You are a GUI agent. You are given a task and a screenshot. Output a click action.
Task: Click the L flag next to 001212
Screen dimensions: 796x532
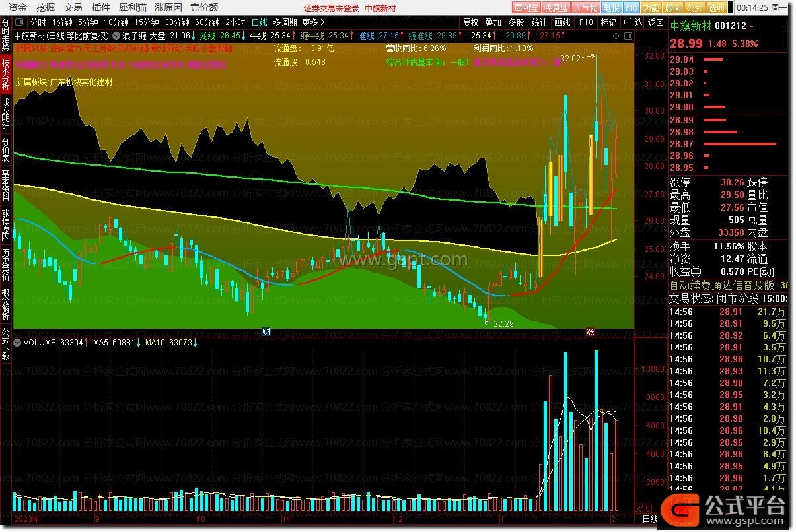pos(752,25)
